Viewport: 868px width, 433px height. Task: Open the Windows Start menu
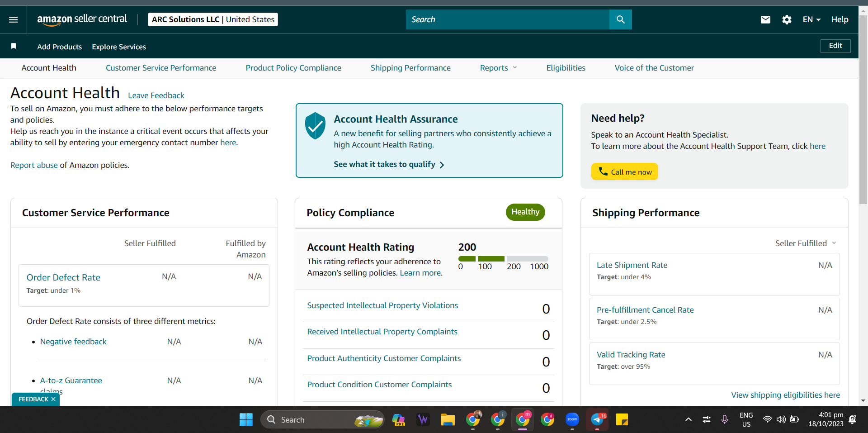pyautogui.click(x=246, y=420)
